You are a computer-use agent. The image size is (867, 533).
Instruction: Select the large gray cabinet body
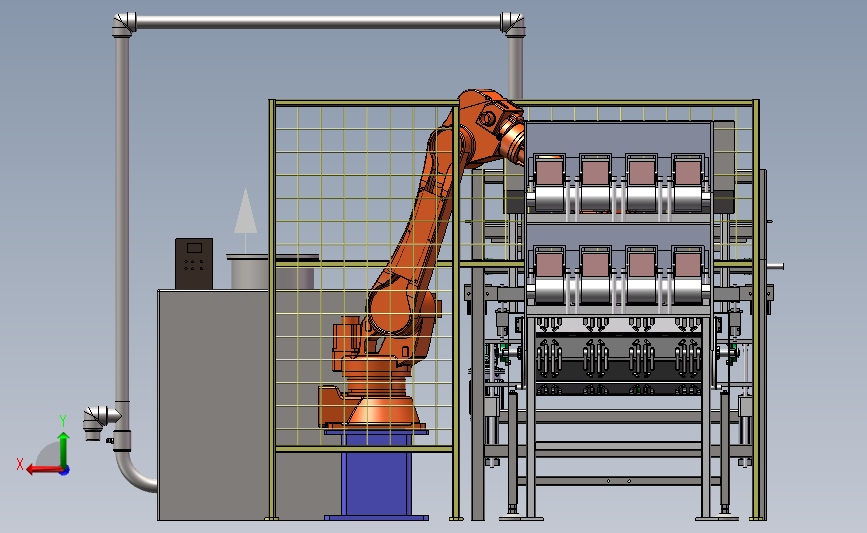pyautogui.click(x=213, y=405)
